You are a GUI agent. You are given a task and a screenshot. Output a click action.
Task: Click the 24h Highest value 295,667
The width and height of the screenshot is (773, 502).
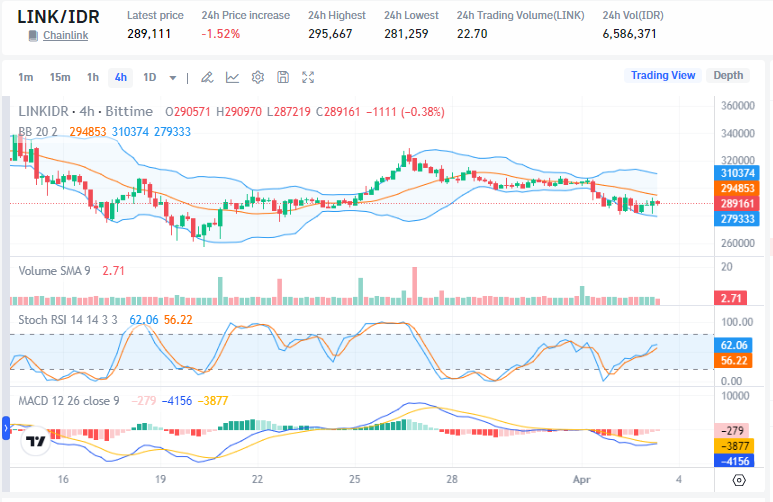pyautogui.click(x=330, y=34)
